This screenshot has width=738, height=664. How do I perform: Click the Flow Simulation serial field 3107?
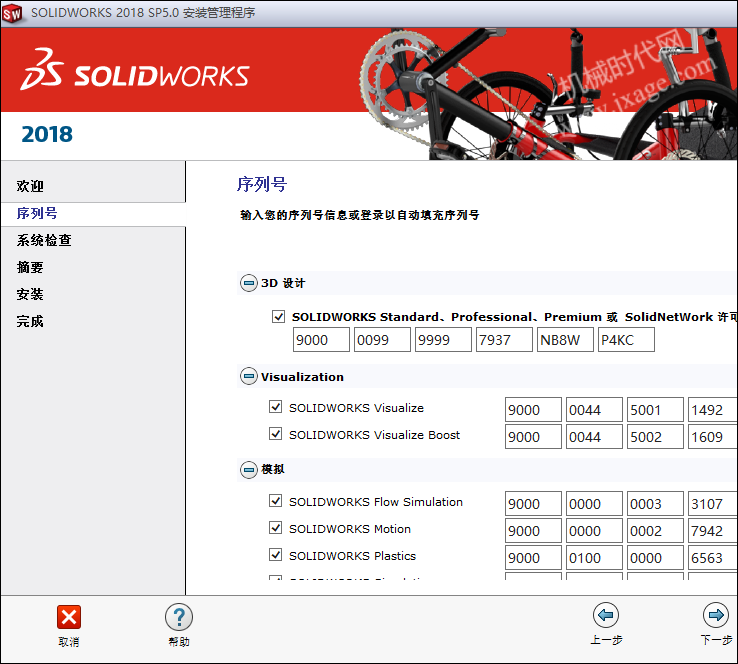(x=713, y=504)
